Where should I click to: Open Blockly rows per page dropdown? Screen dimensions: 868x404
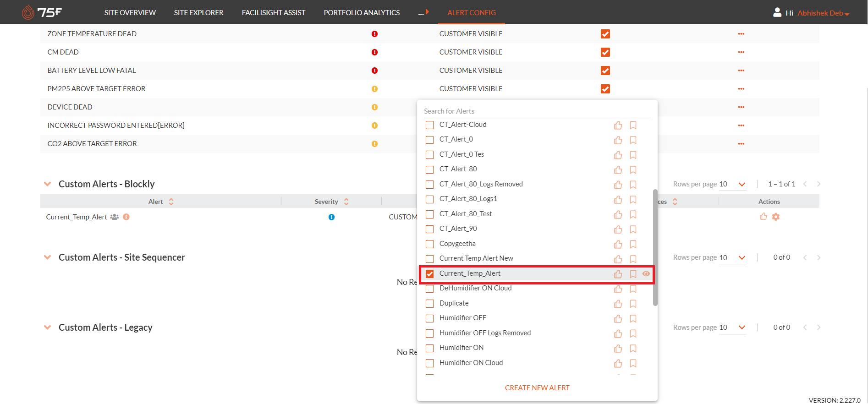732,184
